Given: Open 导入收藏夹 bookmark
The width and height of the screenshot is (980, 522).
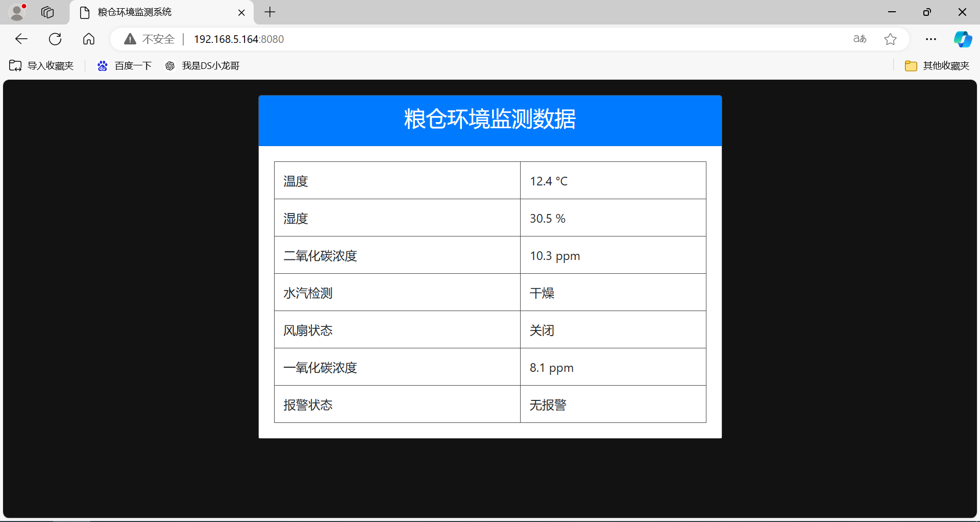Looking at the screenshot, I should 42,66.
